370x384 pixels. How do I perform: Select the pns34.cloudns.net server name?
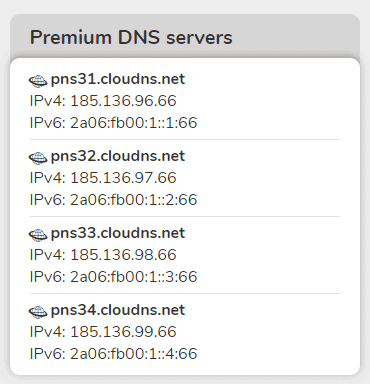coord(118,310)
